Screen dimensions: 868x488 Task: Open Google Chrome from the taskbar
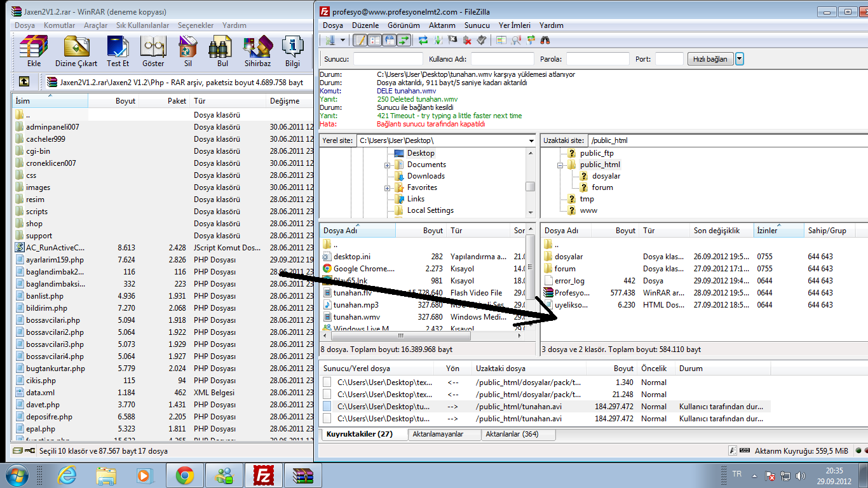[185, 475]
